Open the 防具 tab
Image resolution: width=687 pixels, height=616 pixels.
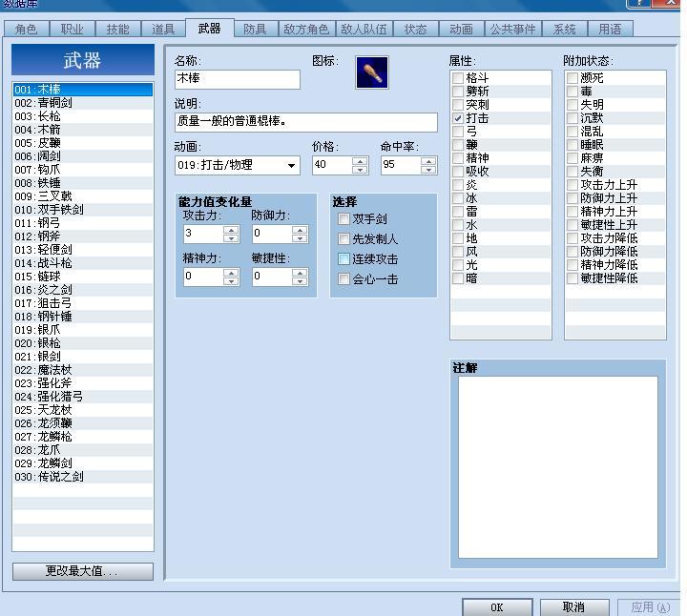click(x=255, y=30)
